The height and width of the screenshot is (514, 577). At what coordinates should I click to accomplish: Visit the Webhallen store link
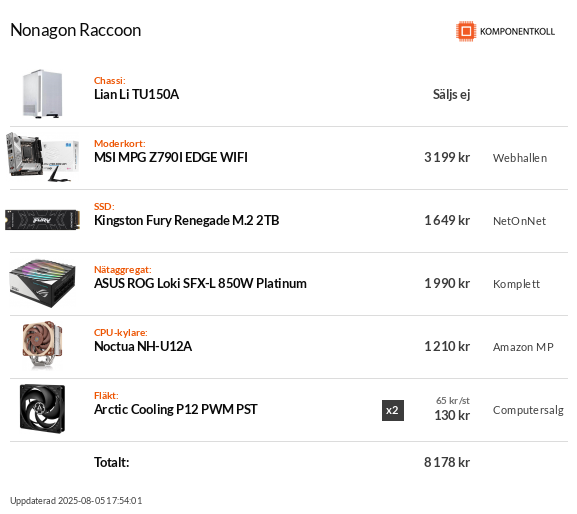pos(520,158)
